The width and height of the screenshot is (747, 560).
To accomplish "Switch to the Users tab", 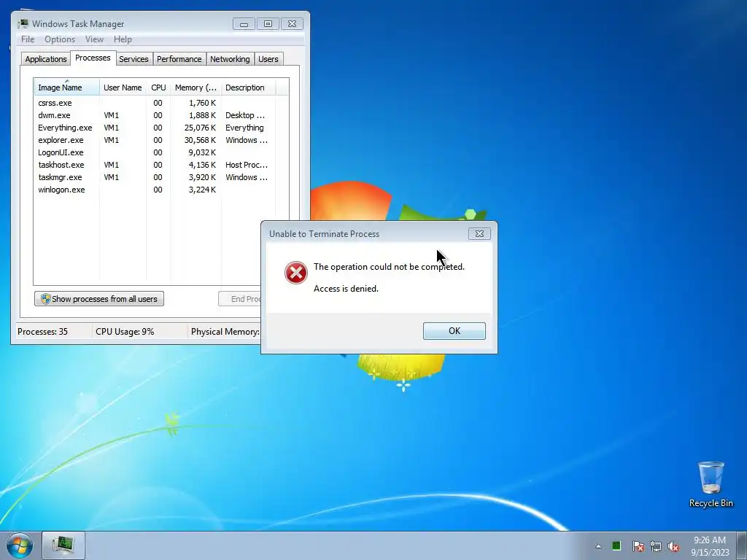I will pyautogui.click(x=268, y=59).
